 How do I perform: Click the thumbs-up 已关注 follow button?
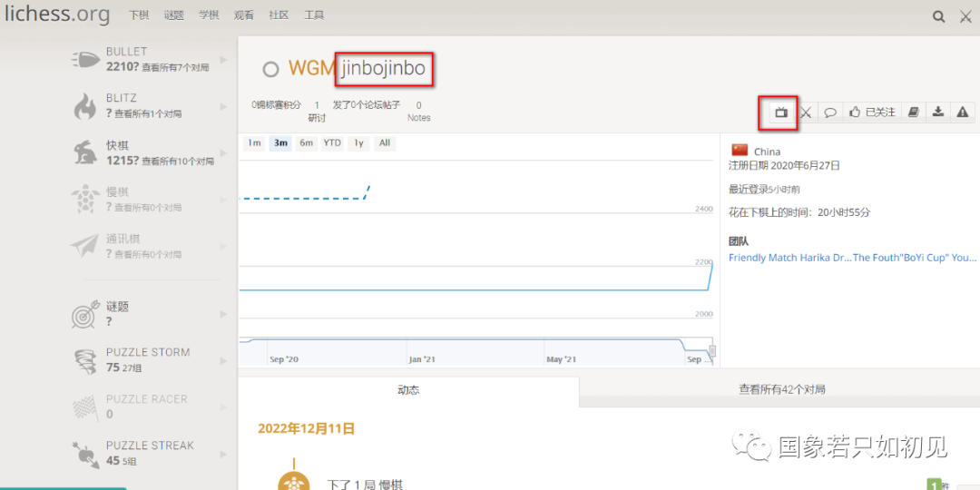(872, 113)
